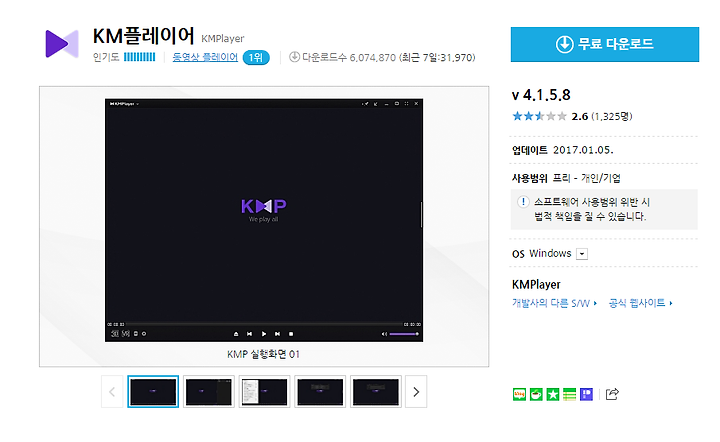The width and height of the screenshot is (720, 442).
Task: Click the fullscreen icon in preview title bar
Action: [406, 104]
